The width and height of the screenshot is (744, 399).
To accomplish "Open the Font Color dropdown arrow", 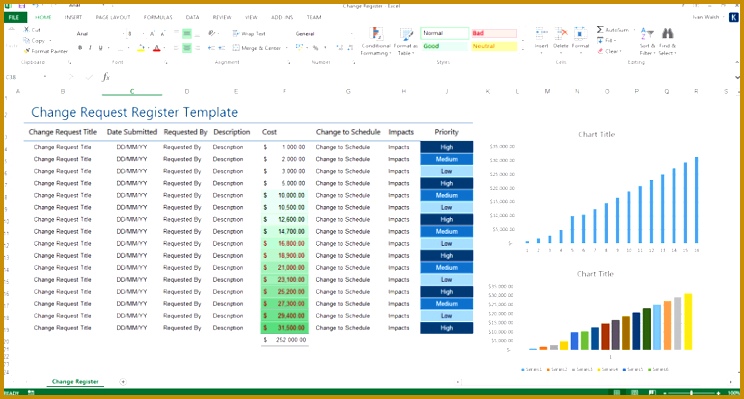I will pyautogui.click(x=164, y=48).
